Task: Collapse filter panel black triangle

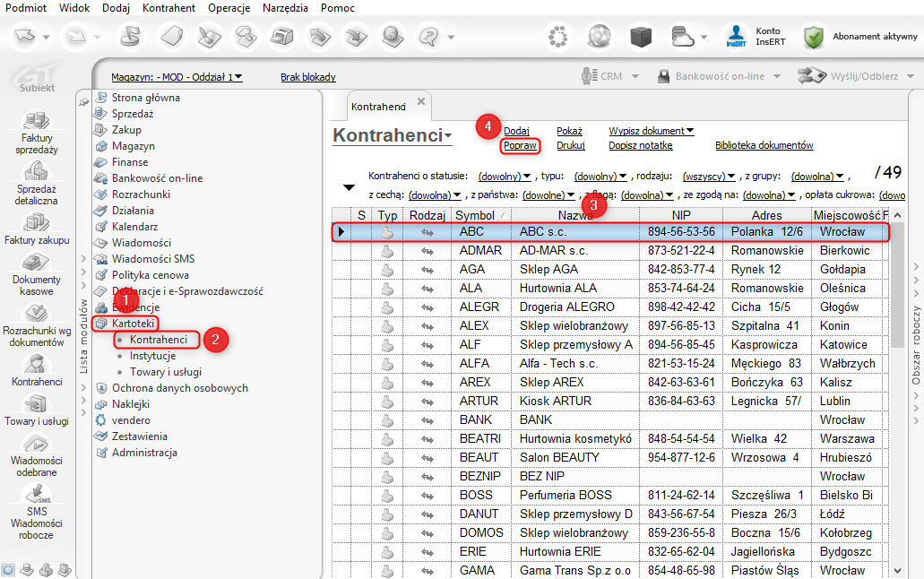Action: point(349,187)
